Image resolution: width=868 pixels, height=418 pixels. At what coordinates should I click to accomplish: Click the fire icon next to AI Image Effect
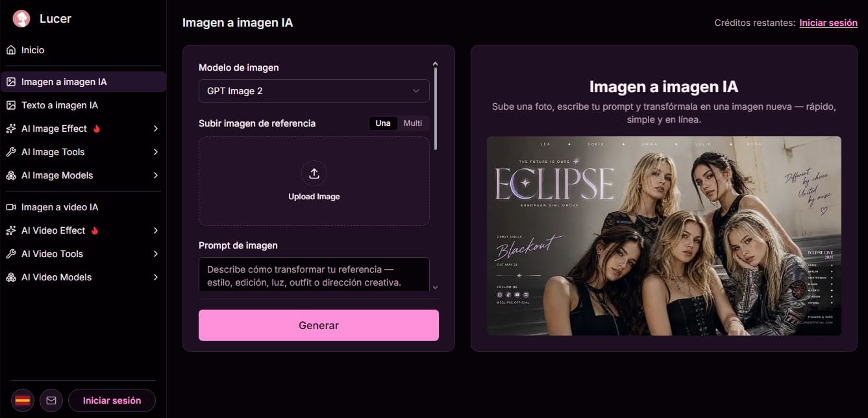click(x=97, y=129)
